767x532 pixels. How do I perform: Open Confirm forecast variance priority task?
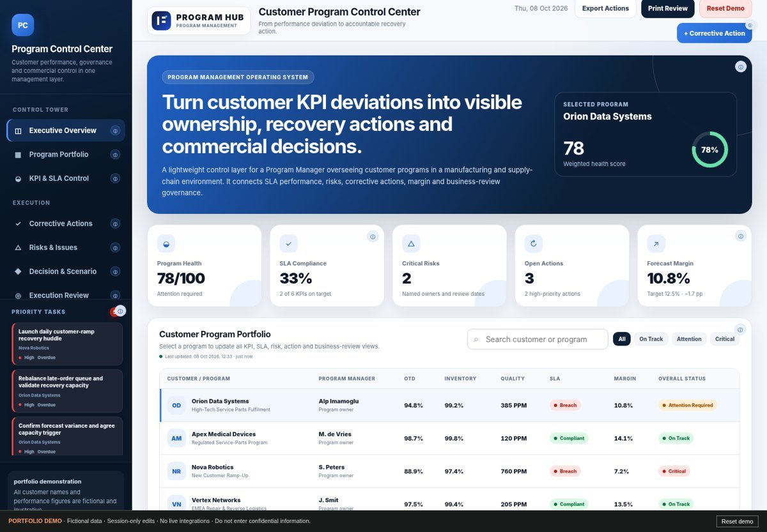pyautogui.click(x=67, y=436)
